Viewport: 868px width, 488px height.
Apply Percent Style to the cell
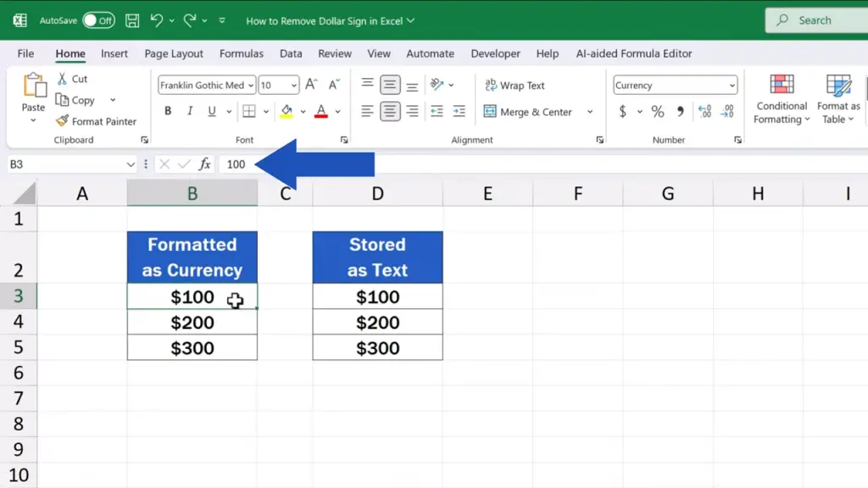(658, 112)
